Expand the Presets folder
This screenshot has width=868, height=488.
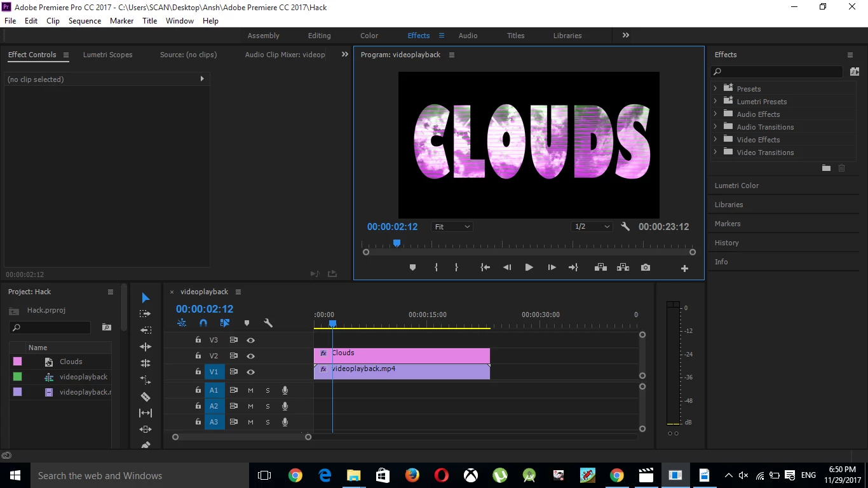click(x=715, y=88)
